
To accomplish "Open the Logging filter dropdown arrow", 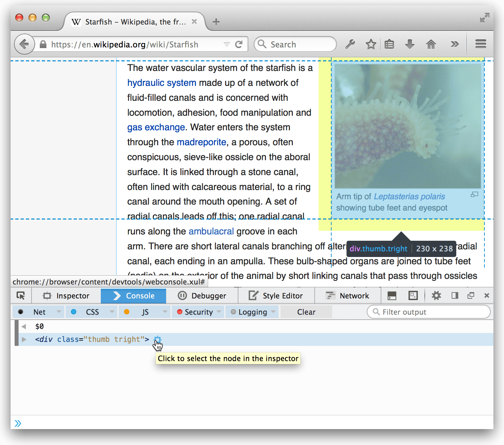I will [x=273, y=312].
